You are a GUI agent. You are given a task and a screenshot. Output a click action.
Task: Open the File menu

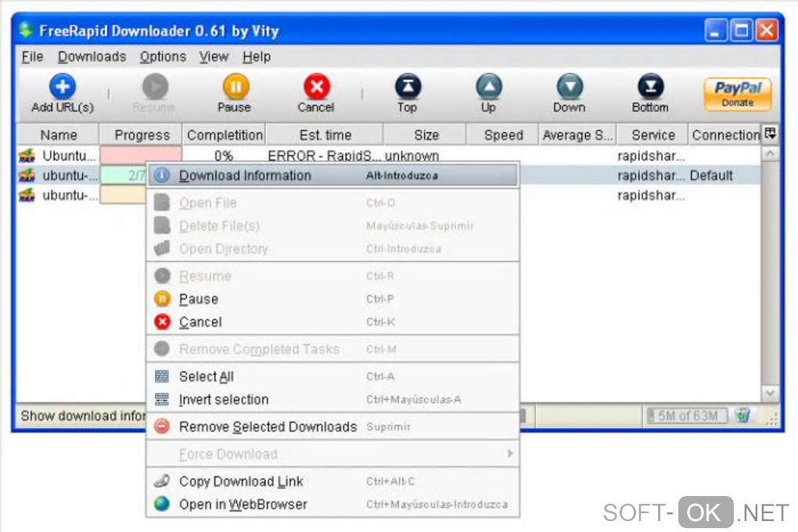(x=32, y=56)
